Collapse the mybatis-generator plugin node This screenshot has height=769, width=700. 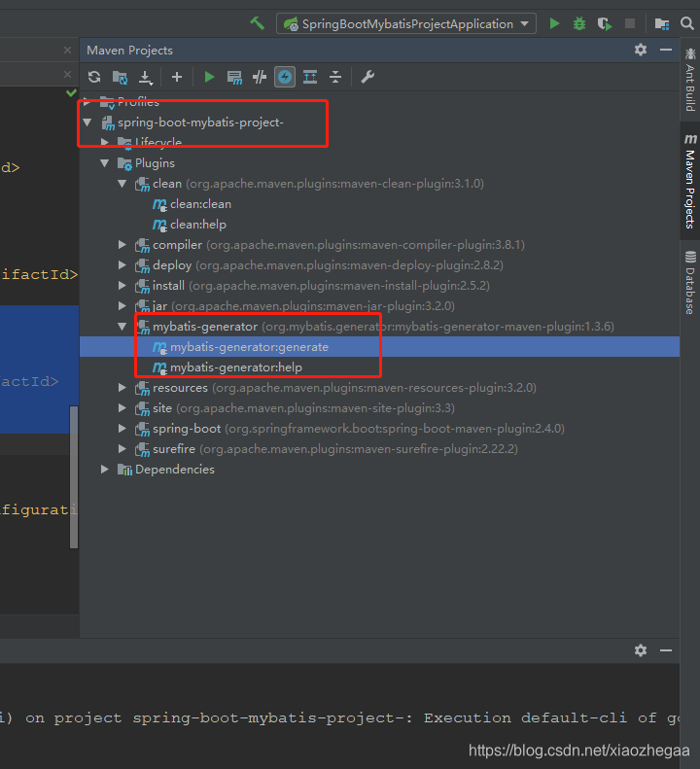click(122, 327)
